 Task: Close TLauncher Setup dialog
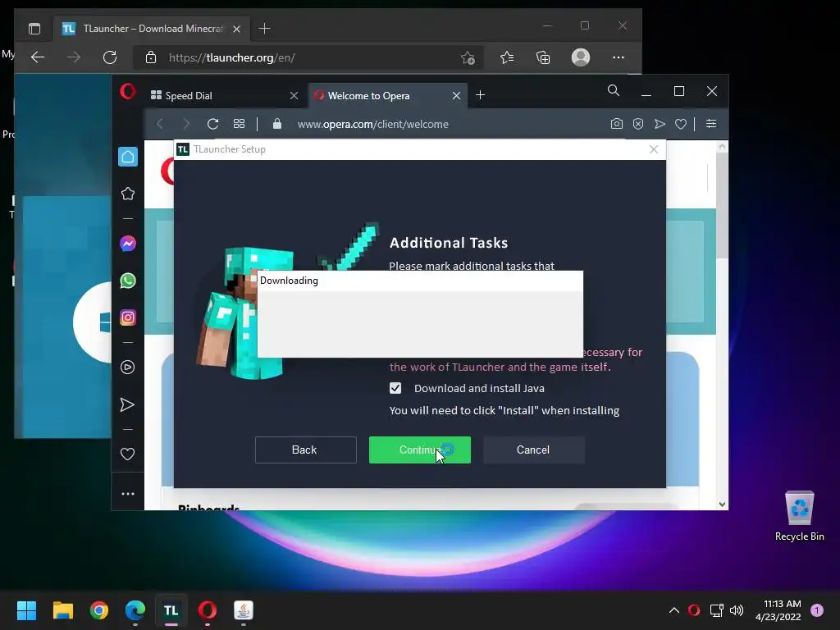654,149
